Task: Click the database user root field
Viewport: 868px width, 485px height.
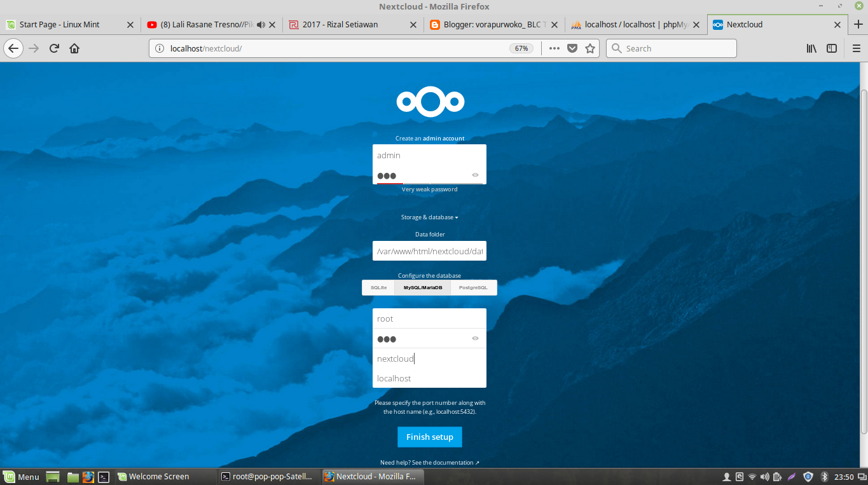Action: click(x=430, y=318)
